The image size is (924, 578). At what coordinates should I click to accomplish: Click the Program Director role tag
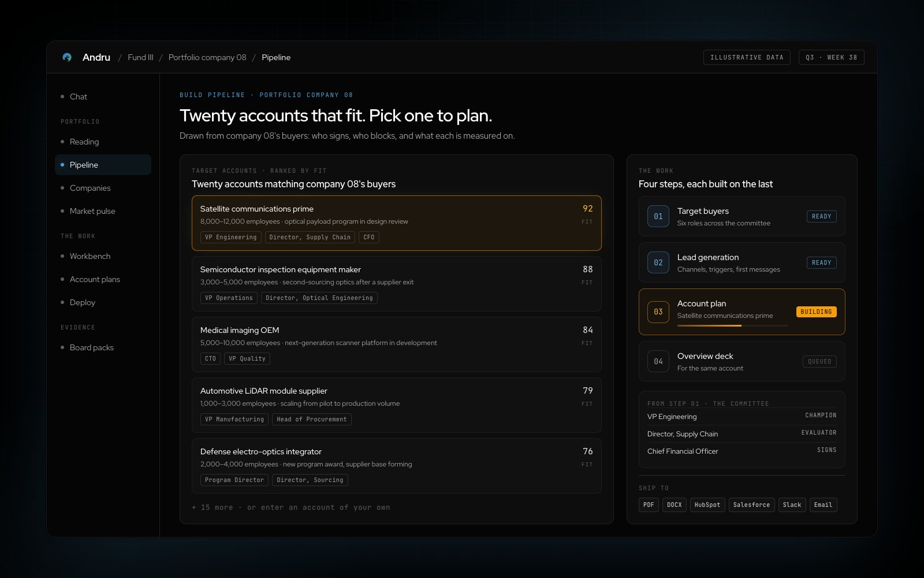[234, 480]
